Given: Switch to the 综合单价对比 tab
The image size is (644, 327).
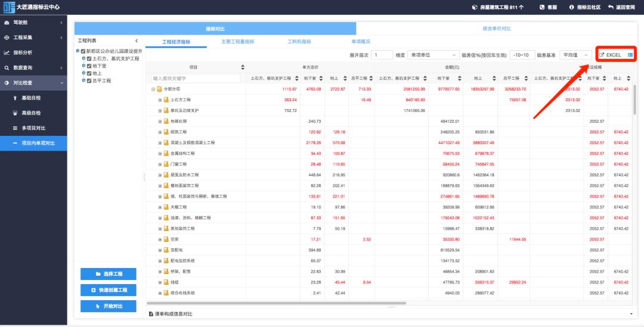Looking at the screenshot, I should (496, 29).
